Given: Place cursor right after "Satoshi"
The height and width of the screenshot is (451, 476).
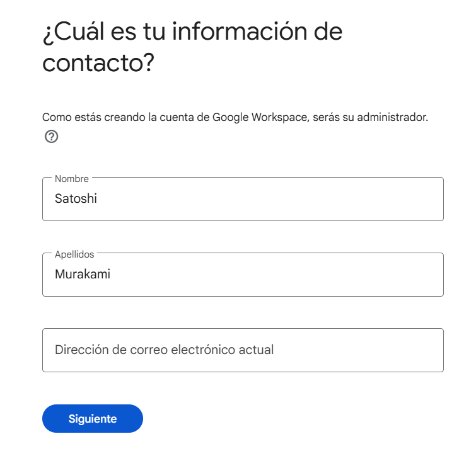Looking at the screenshot, I should click(x=98, y=198).
